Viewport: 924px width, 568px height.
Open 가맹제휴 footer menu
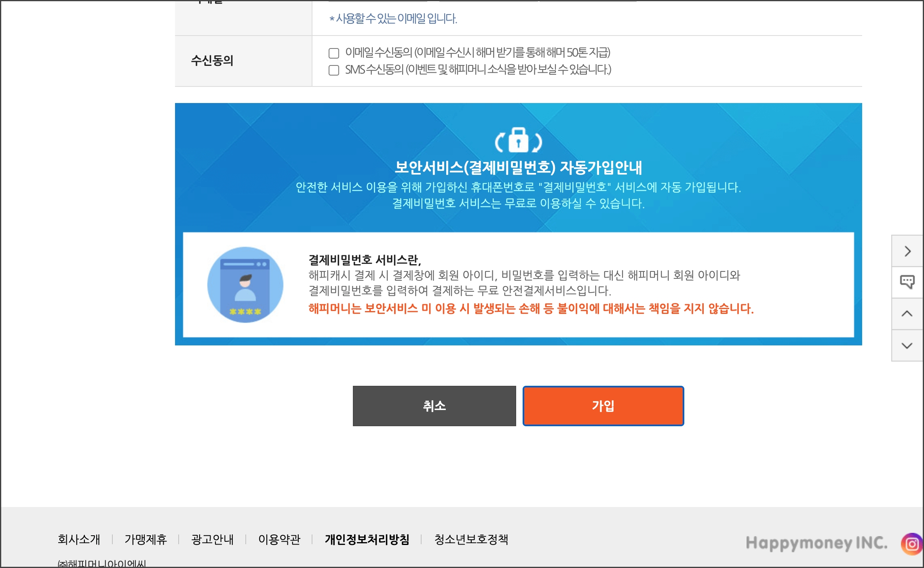pyautogui.click(x=146, y=539)
